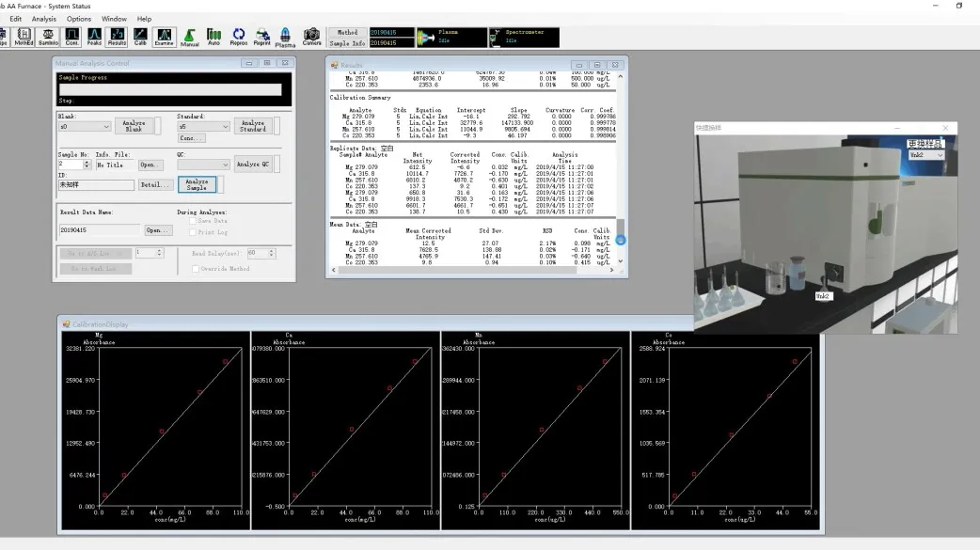
Task: Click the Repros reprocess icon
Action: [238, 38]
